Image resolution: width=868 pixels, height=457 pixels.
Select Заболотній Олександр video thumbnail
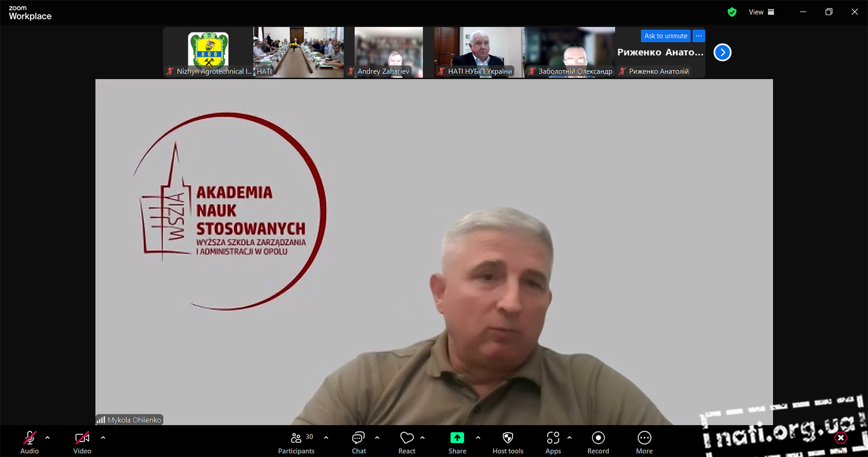pos(570,52)
